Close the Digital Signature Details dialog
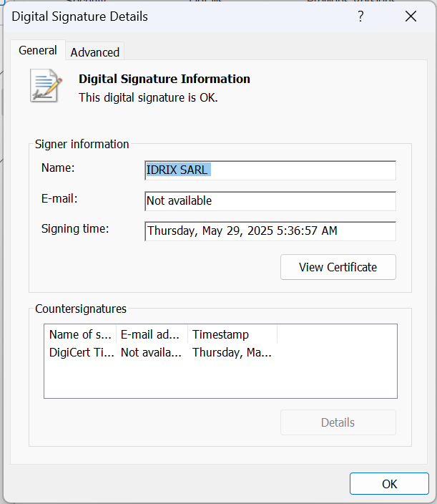Screen dimensions: 437x504 (411, 16)
